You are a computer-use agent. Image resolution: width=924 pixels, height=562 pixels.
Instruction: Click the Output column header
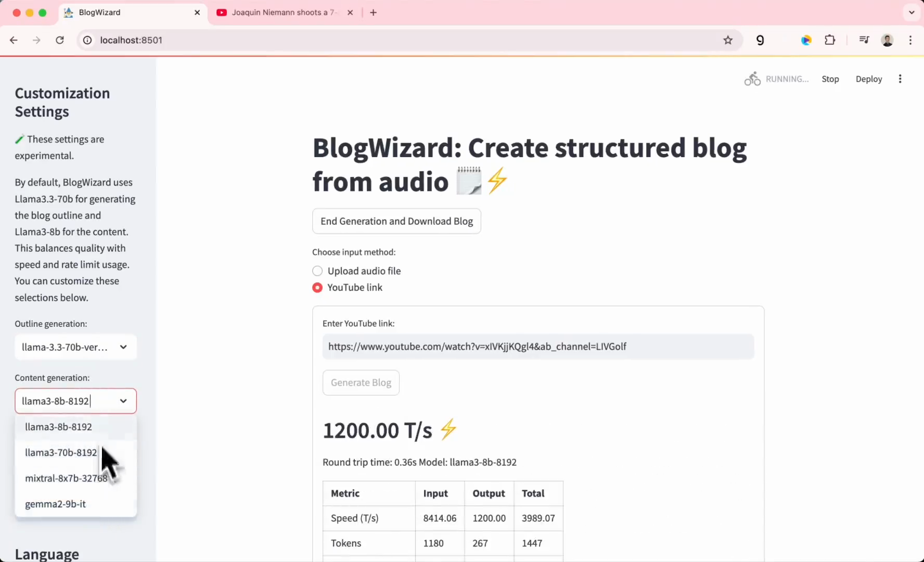[489, 493]
